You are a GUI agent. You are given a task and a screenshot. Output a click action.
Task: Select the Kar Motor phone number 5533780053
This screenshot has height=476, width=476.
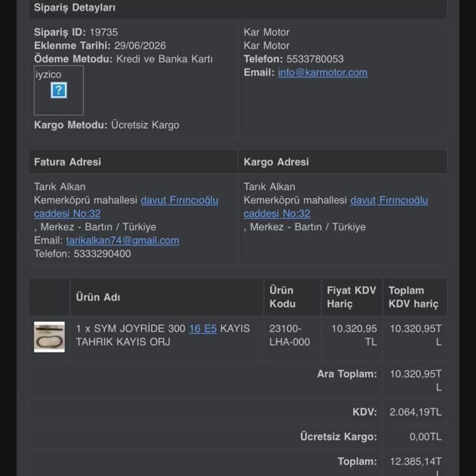coord(315,59)
